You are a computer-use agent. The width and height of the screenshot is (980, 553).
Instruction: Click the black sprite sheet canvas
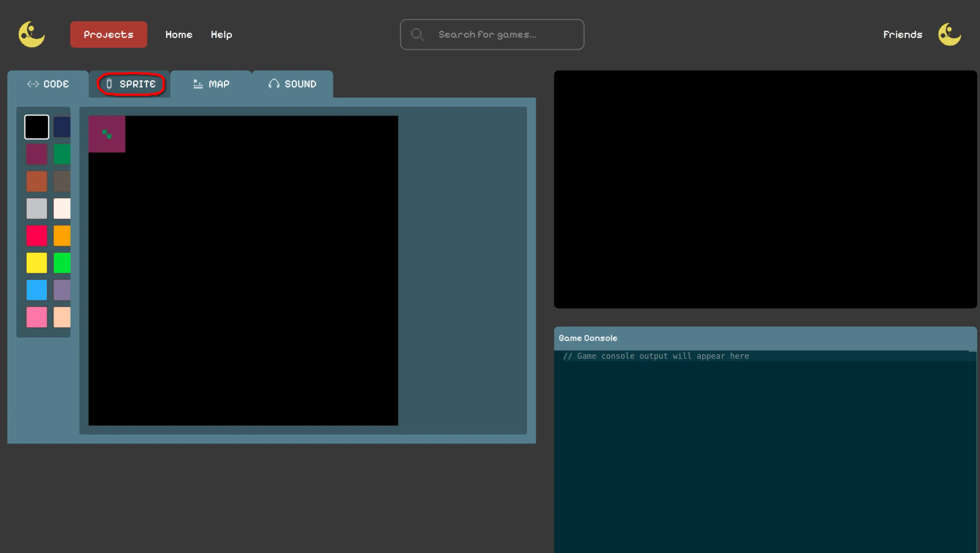click(244, 270)
